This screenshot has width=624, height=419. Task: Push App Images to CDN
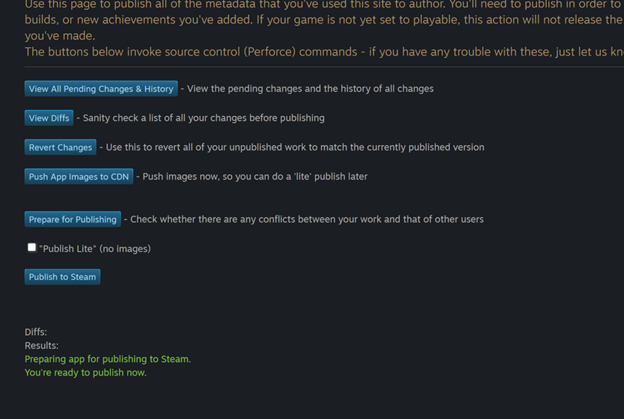click(x=79, y=177)
